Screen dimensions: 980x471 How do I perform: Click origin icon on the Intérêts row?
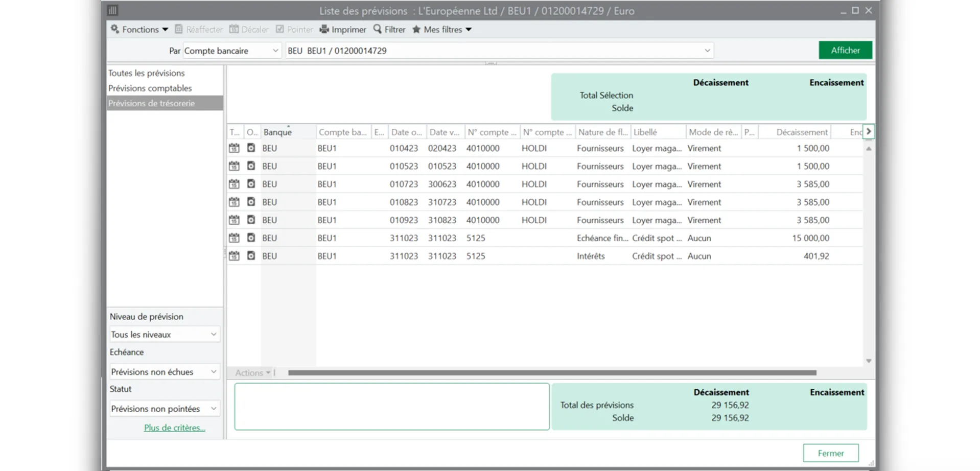click(x=251, y=255)
